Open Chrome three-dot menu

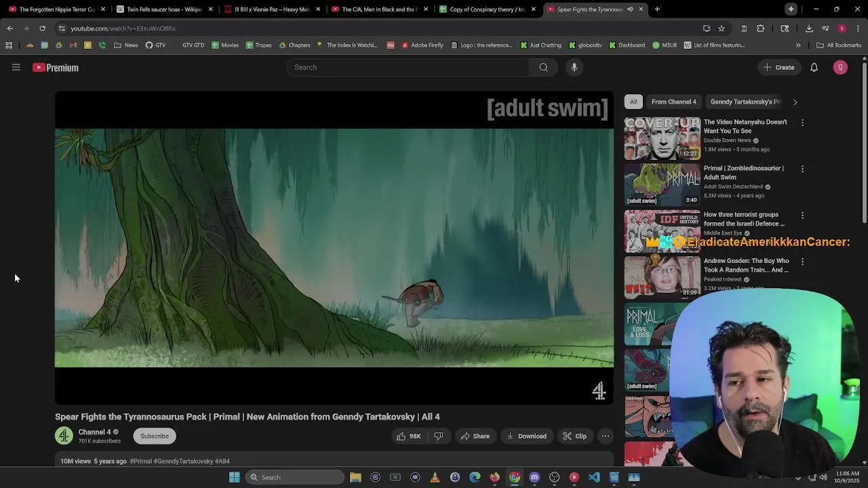click(858, 28)
